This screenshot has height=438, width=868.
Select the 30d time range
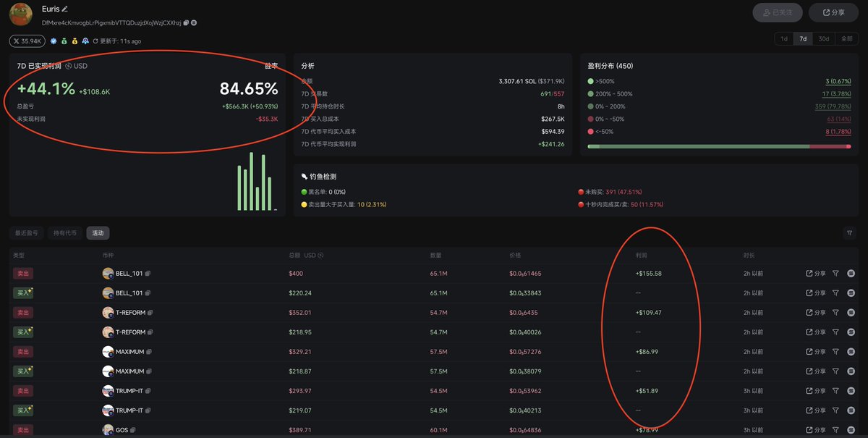(823, 39)
